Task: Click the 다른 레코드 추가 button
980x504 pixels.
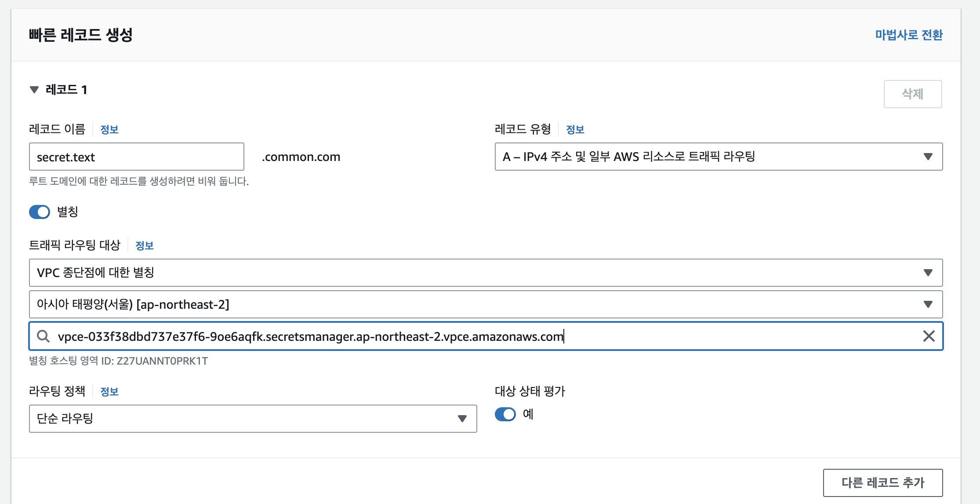Action: (x=882, y=482)
